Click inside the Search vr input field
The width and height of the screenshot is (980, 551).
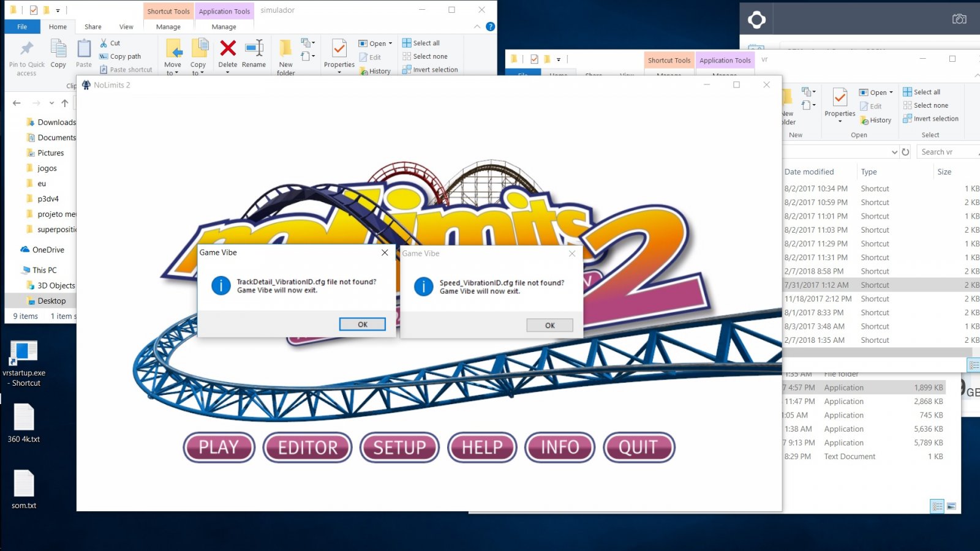click(x=943, y=152)
